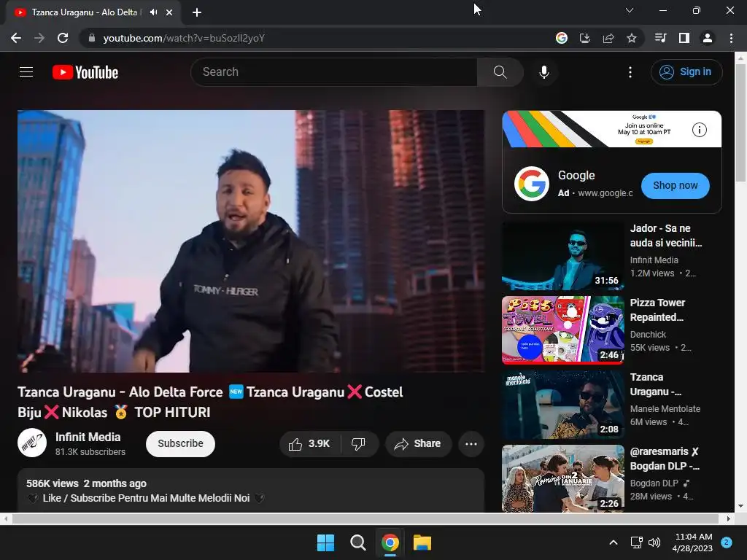Open Infinit Media channel avatar
This screenshot has width=747, height=560.
click(x=32, y=443)
